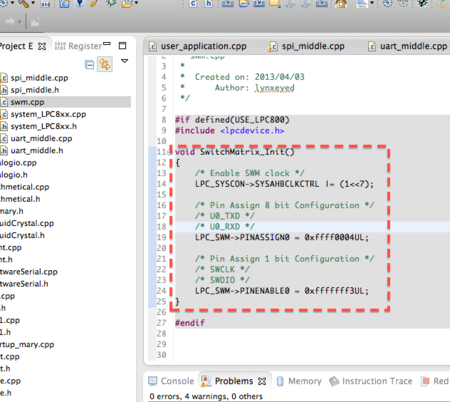Collapse all in Project Explorer
450x402 pixels.
click(x=89, y=64)
